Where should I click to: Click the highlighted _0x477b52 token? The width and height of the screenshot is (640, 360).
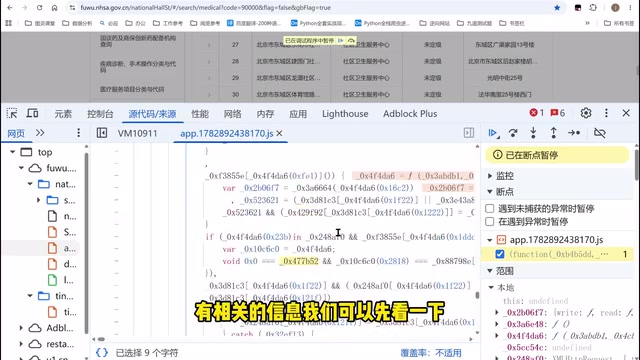[299, 261]
